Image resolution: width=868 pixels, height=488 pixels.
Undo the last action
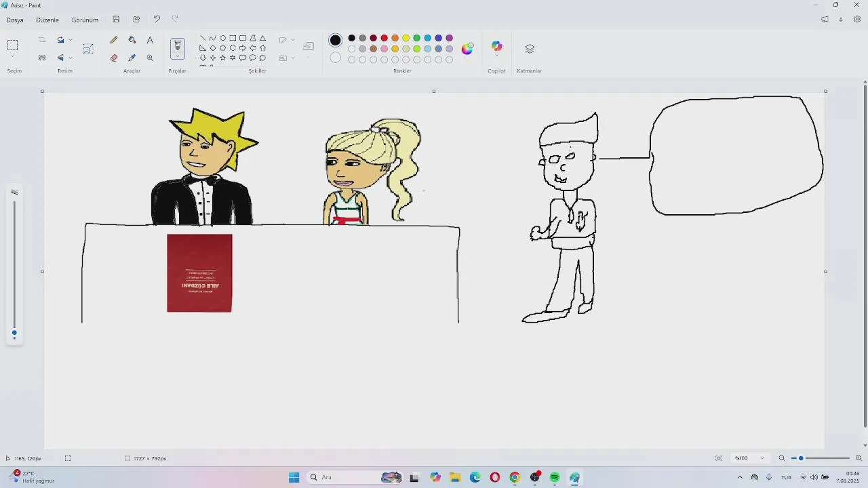pos(157,20)
